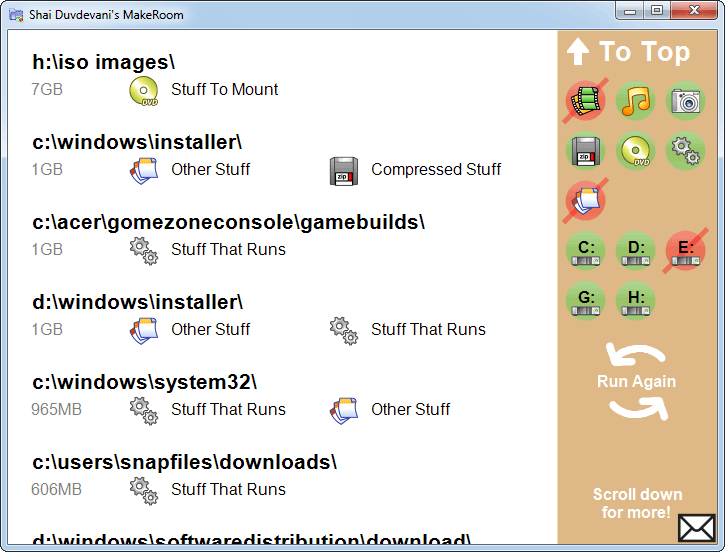
Task: Toggle the zip compressed stuff filter
Action: pos(585,150)
